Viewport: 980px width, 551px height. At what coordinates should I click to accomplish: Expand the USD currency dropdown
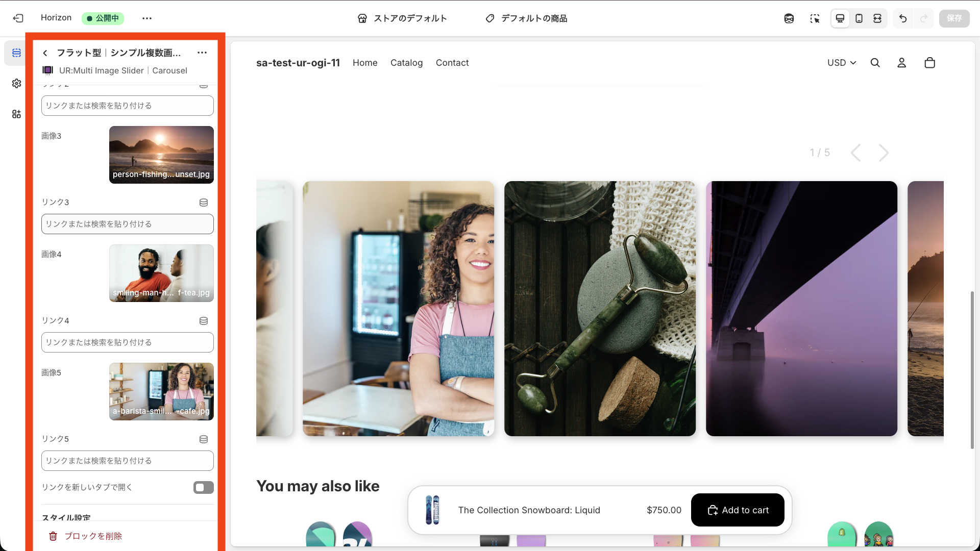click(x=841, y=63)
